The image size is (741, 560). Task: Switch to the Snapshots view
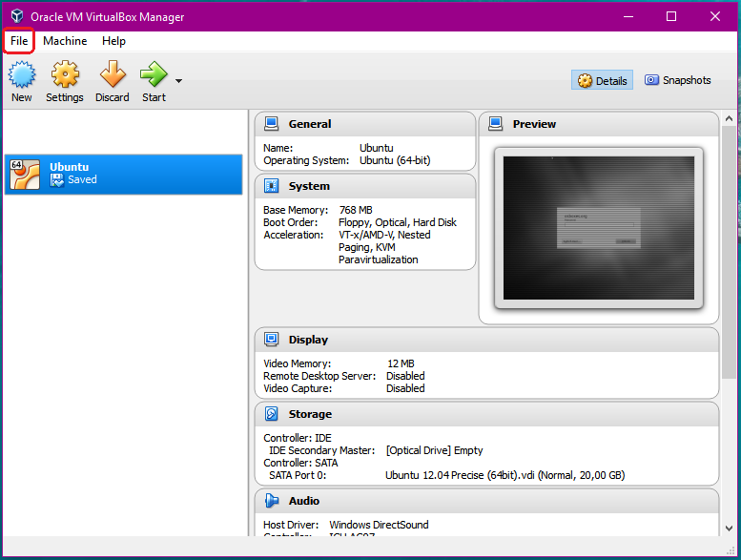click(x=678, y=80)
